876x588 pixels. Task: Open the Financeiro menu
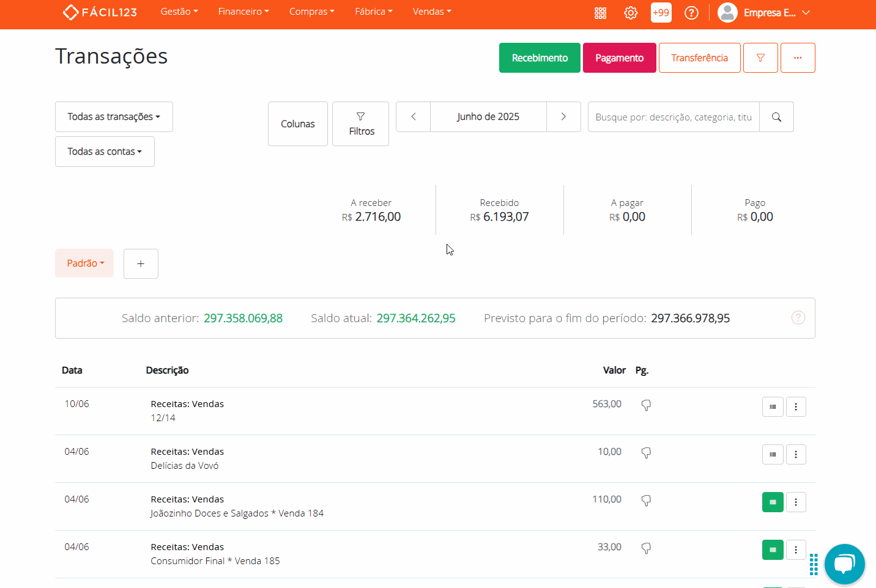[243, 12]
